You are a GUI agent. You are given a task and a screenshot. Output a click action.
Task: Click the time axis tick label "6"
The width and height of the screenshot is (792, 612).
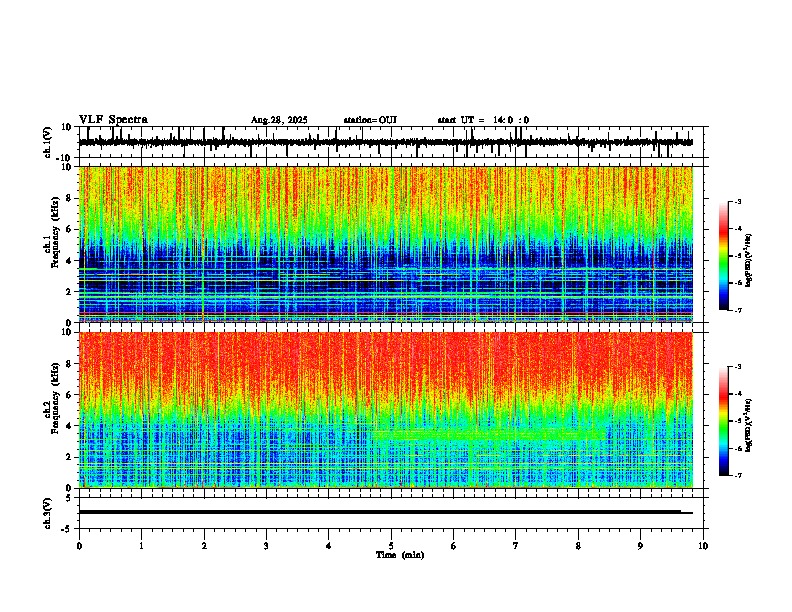[x=454, y=546]
